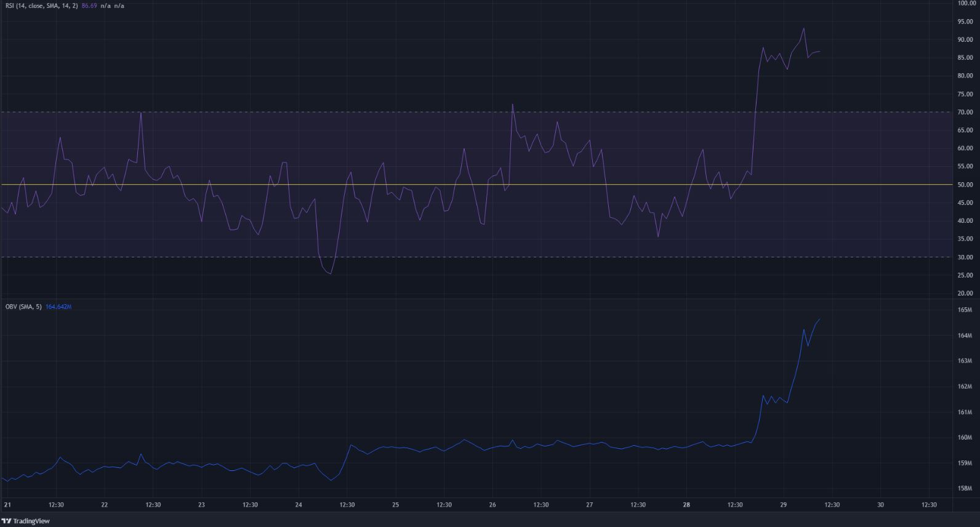Click the TradingView logo
Image resolution: width=980 pixels, height=527 pixels.
(26, 521)
